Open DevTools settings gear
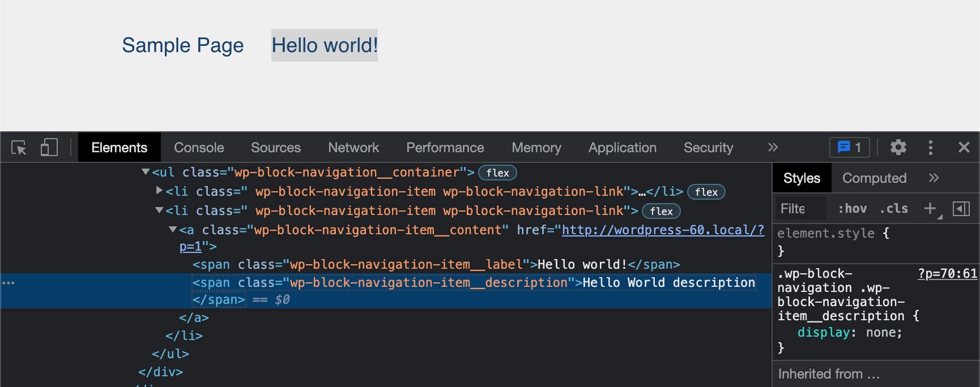Image resolution: width=980 pixels, height=387 pixels. click(x=898, y=148)
